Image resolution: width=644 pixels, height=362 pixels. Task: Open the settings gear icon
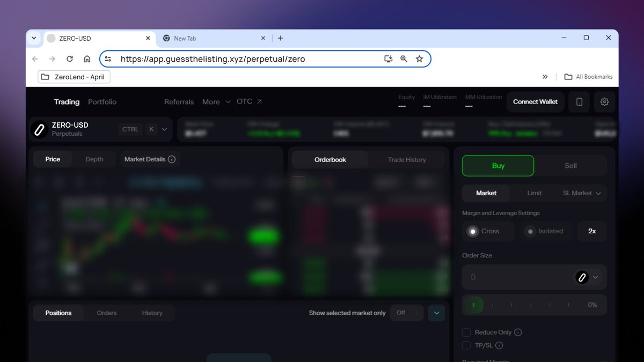coord(604,102)
